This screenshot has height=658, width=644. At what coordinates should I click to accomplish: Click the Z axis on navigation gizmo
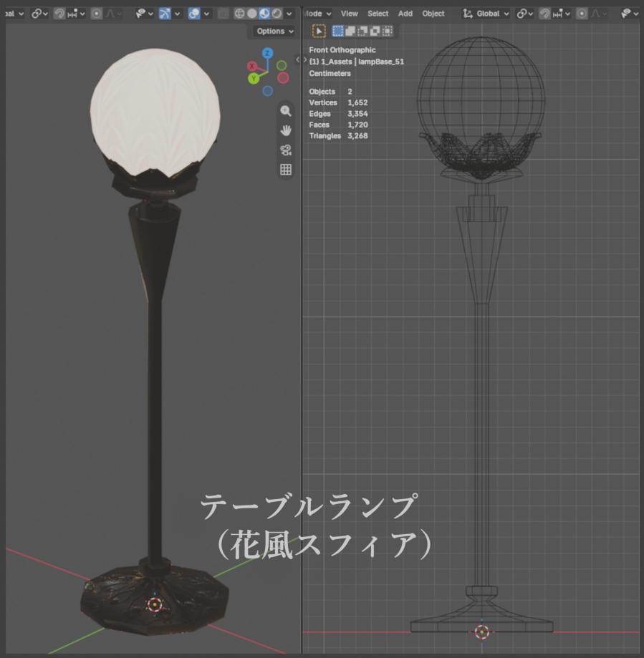[x=267, y=53]
